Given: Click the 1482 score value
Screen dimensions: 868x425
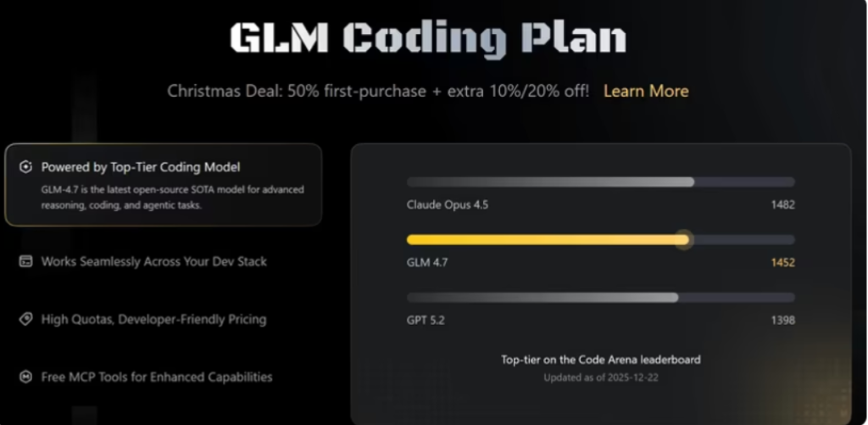Looking at the screenshot, I should 782,204.
